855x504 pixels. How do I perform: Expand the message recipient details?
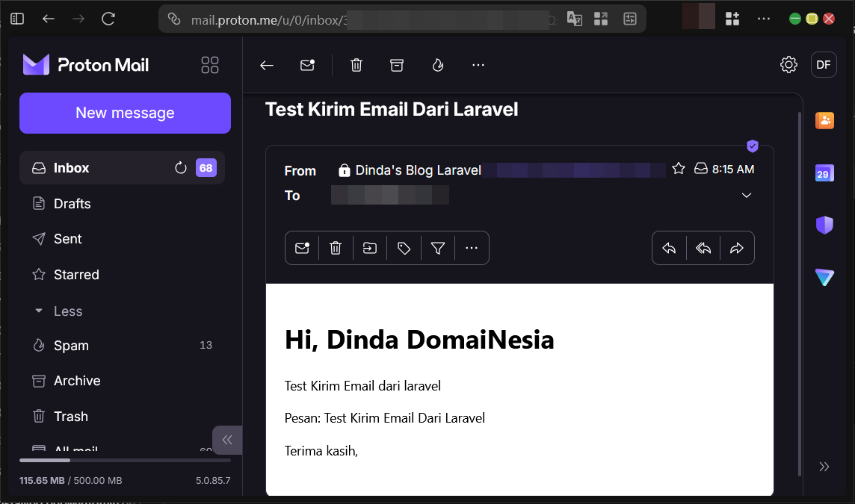pyautogui.click(x=746, y=195)
